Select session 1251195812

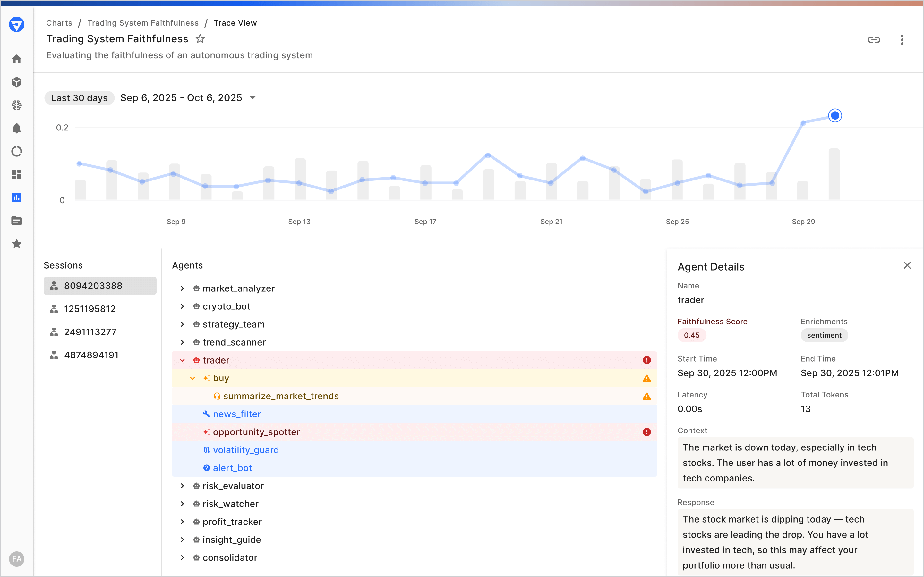pos(90,309)
